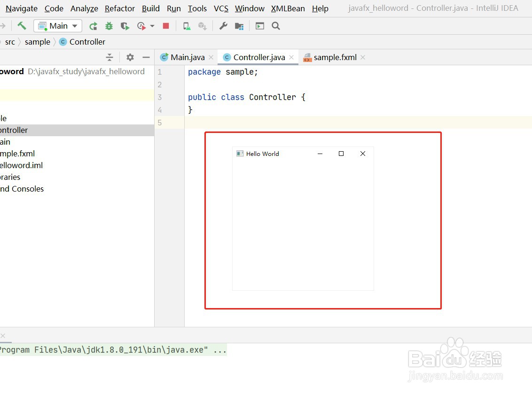532x394 pixels.
Task: Open Project Structure icon in toolbar
Action: click(x=239, y=26)
